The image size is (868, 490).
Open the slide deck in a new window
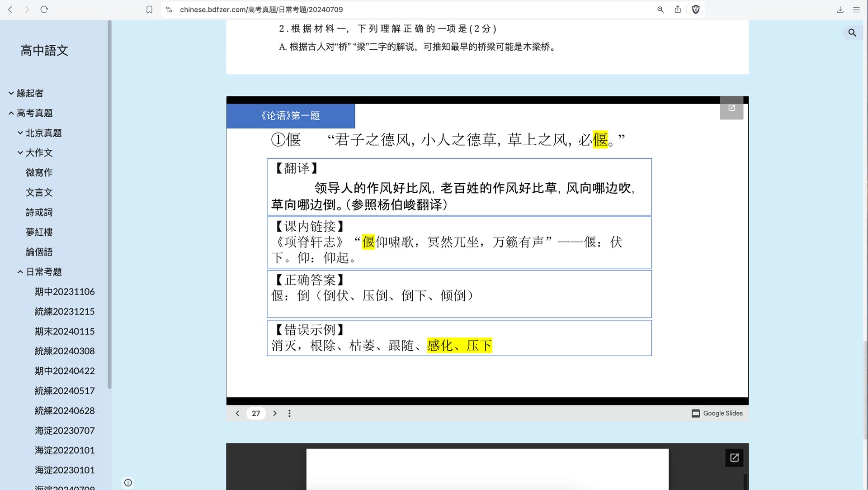(731, 108)
